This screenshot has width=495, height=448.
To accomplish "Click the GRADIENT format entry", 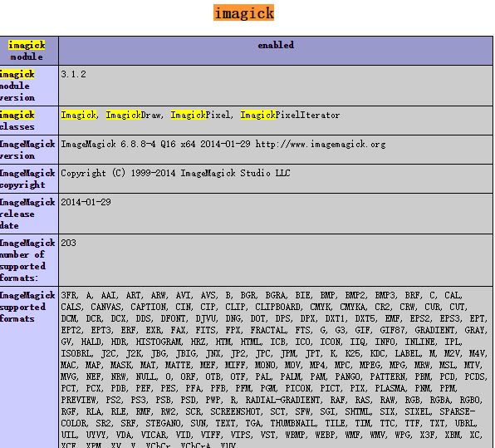I will pos(435,331).
